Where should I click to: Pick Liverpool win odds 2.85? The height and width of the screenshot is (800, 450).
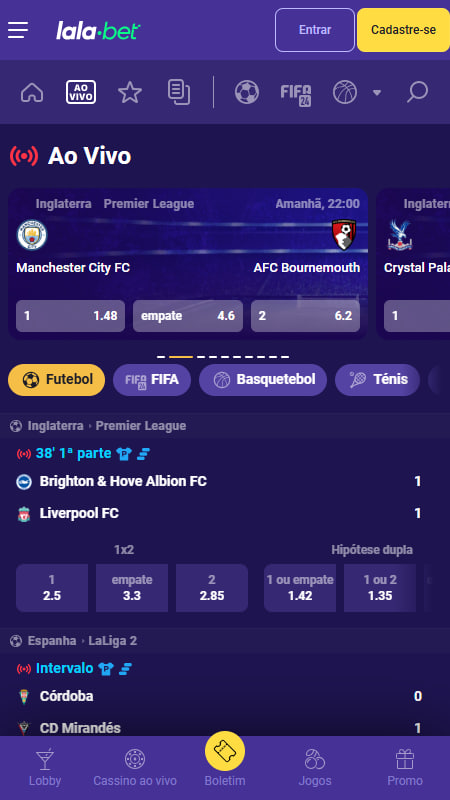tap(212, 588)
